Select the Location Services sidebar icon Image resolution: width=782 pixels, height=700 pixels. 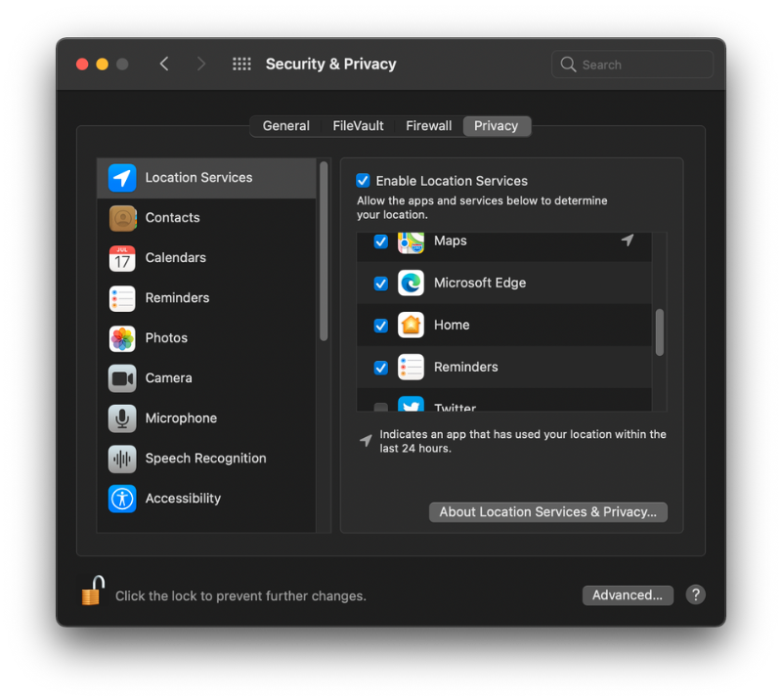coord(121,178)
